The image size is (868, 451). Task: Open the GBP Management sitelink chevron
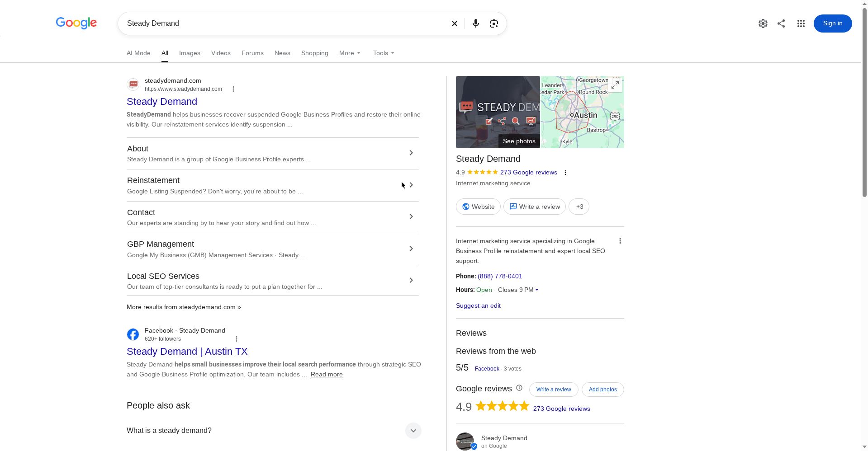coord(411,249)
